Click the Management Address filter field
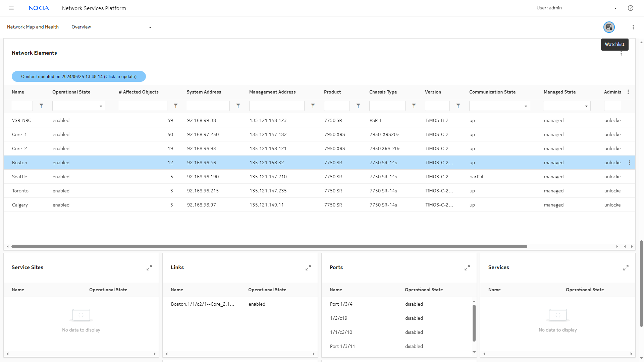644x362 pixels. (x=277, y=106)
